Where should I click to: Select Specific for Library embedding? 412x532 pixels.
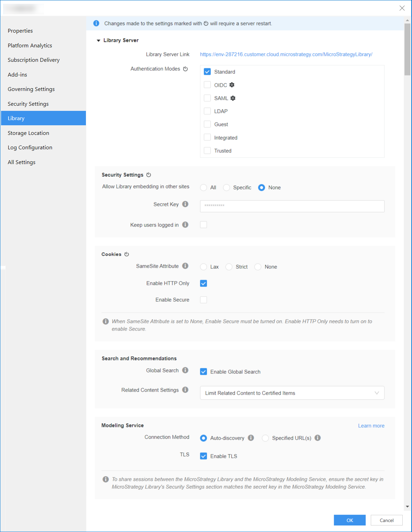(226, 187)
